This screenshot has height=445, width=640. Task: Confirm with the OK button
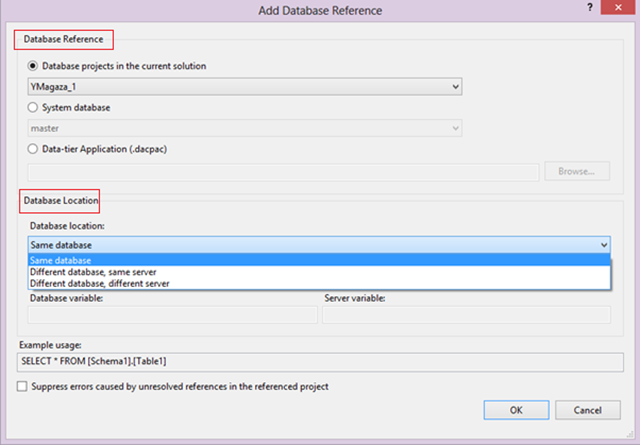click(516, 410)
